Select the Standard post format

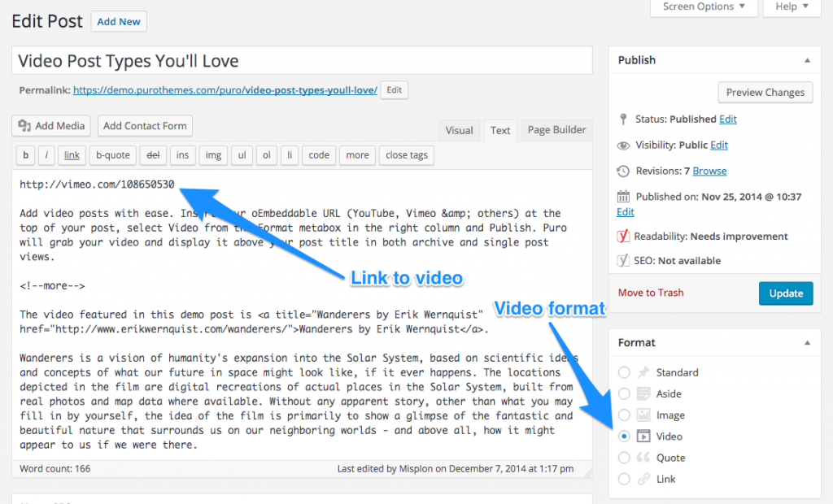[623, 372]
